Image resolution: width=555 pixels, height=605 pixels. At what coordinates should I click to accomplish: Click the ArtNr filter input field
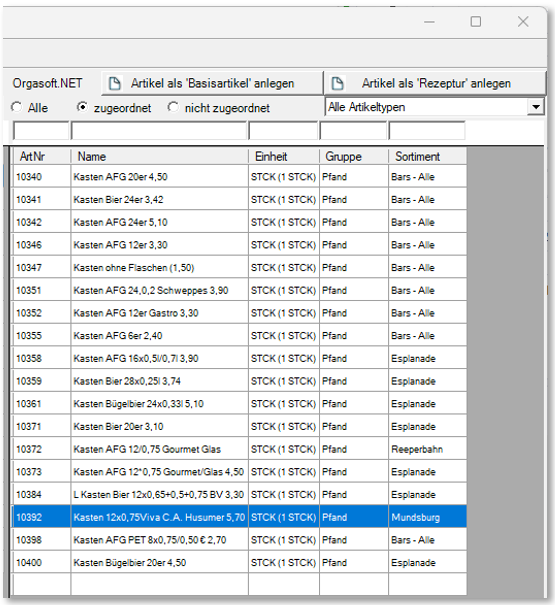[41, 131]
